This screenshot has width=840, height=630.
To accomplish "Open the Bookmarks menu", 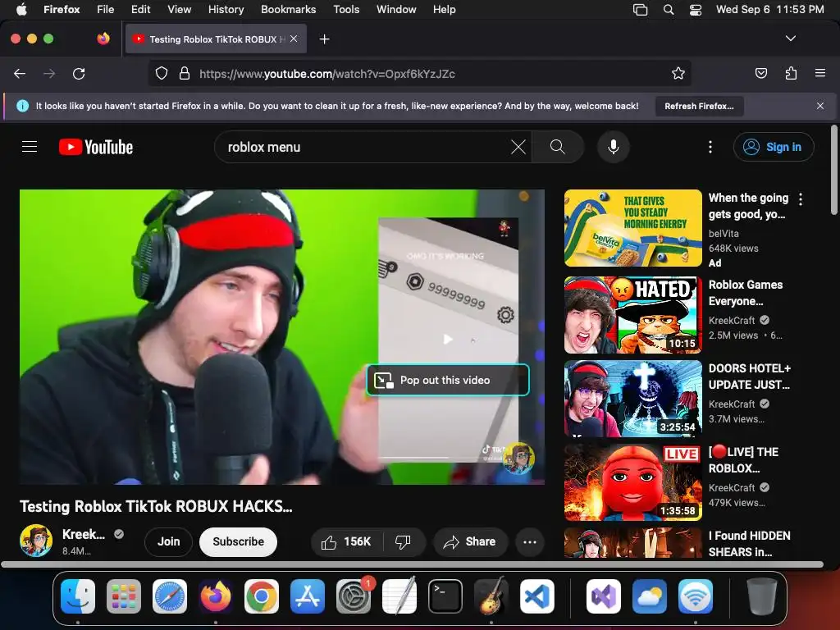I will pyautogui.click(x=288, y=10).
